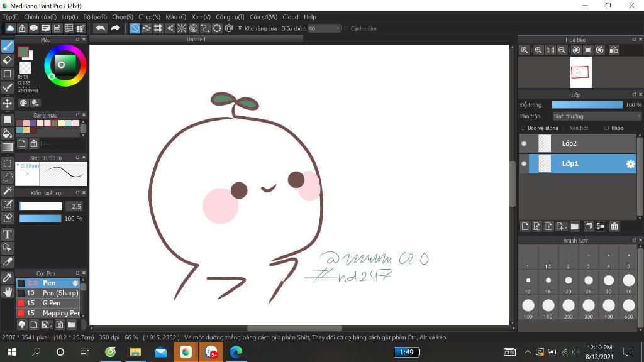Enable the Bảo vệ alpha checkbox
The image size is (644, 362).
click(523, 128)
